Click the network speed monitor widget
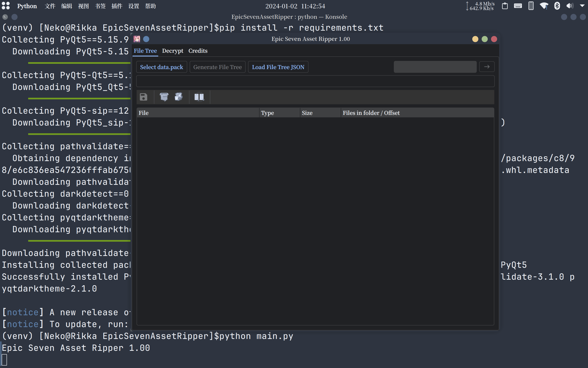The width and height of the screenshot is (588, 368). tap(480, 6)
